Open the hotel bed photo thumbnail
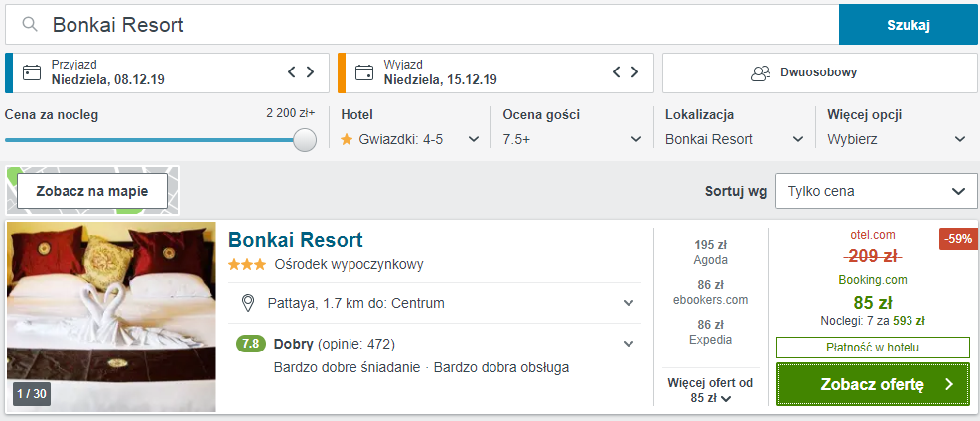Screen dimensions: 980x421 [x=111, y=318]
